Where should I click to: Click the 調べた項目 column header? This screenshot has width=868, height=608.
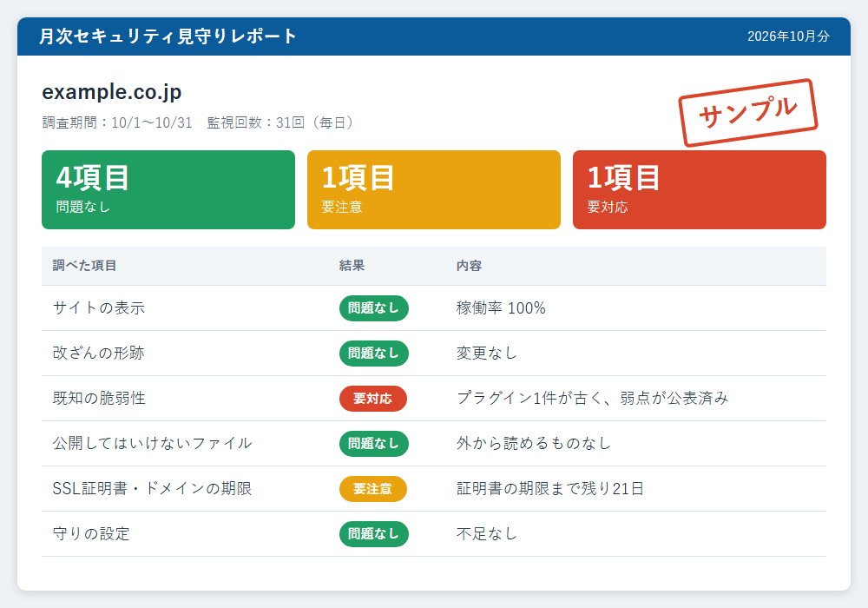point(85,266)
